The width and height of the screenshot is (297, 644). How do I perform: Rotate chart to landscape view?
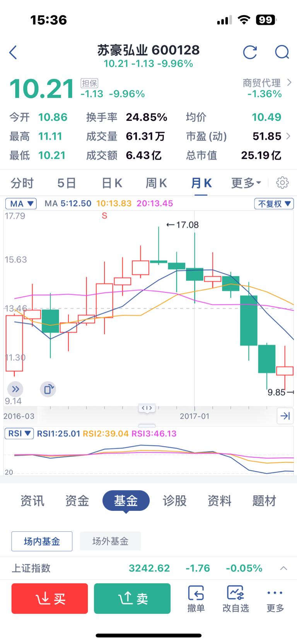point(48,389)
